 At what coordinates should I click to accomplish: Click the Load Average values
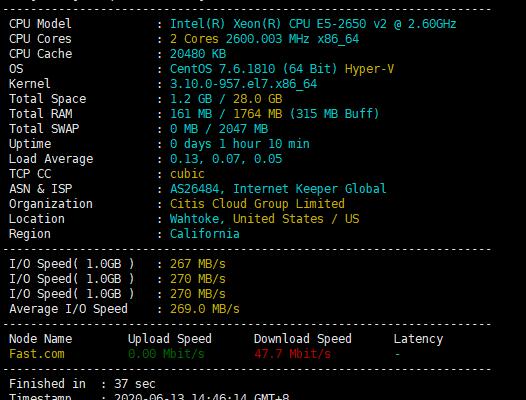click(x=226, y=159)
